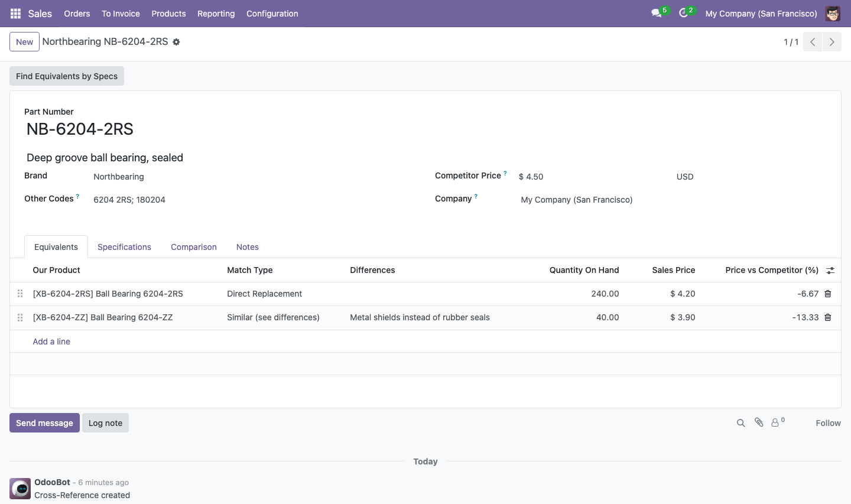851x504 pixels.
Task: Open My Company (San Francisco) switcher
Action: coord(761,14)
